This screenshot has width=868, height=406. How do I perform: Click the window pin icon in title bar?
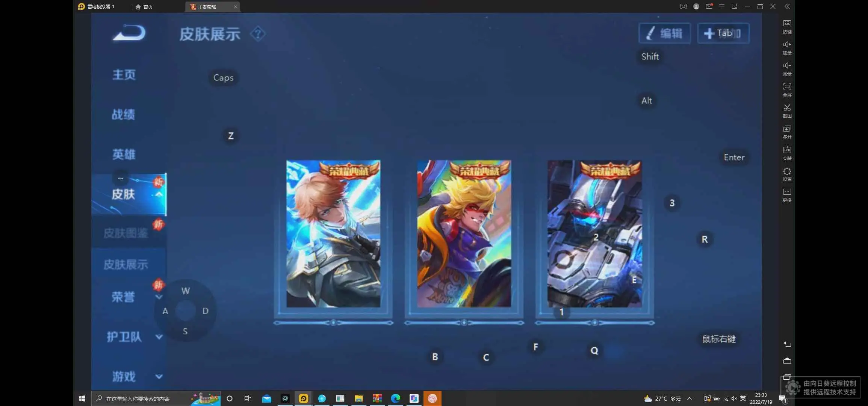click(x=734, y=6)
